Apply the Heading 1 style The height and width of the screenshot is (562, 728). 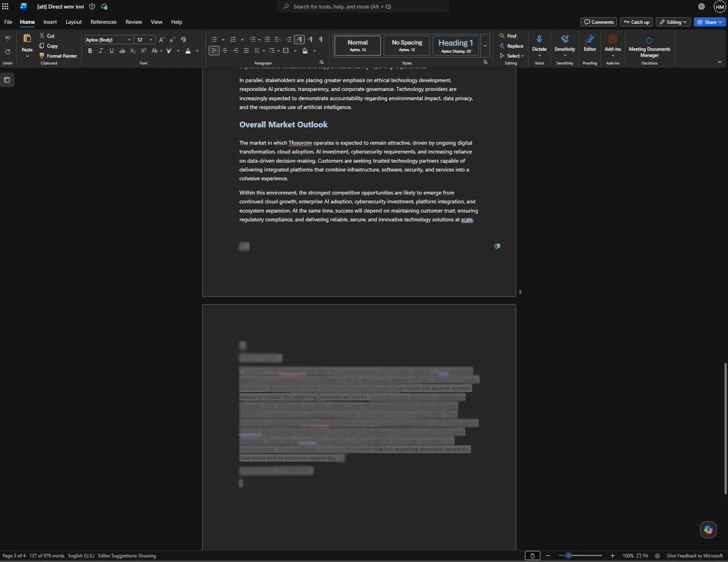(x=456, y=46)
